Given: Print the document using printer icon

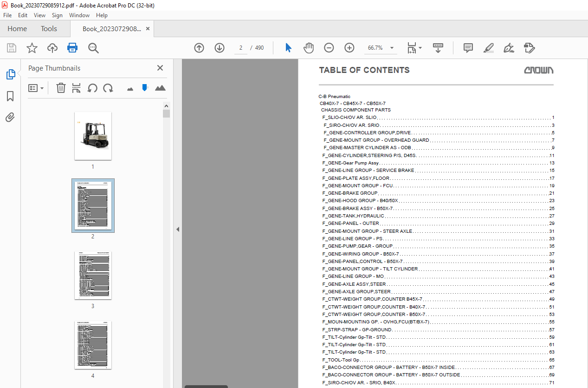Looking at the screenshot, I should pos(72,48).
